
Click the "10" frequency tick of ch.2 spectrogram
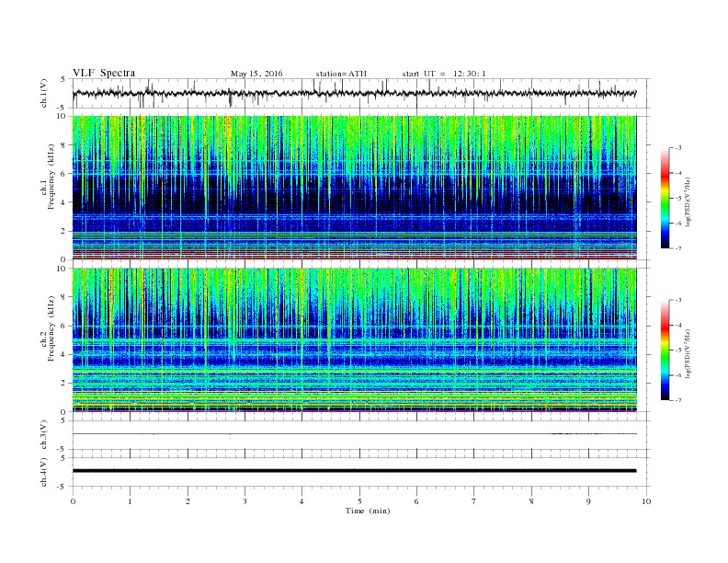click(x=63, y=269)
